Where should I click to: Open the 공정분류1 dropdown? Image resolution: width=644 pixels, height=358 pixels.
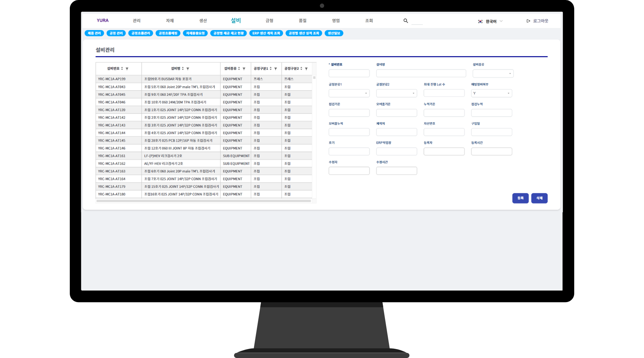point(349,93)
